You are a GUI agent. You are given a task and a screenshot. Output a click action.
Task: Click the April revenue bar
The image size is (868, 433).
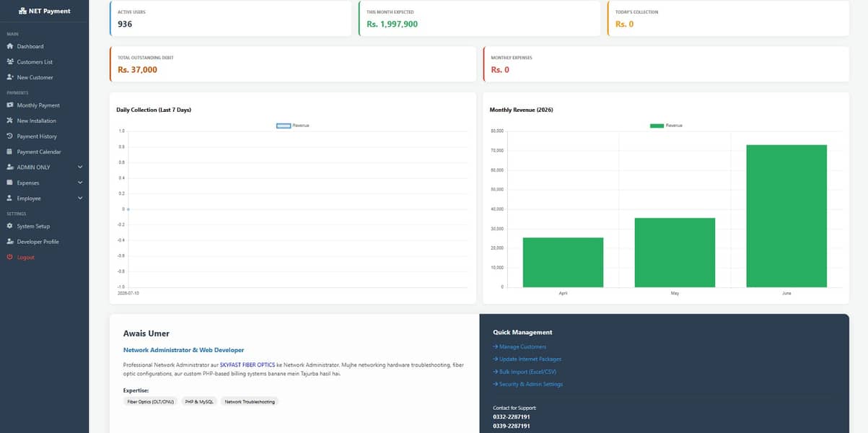pos(563,262)
